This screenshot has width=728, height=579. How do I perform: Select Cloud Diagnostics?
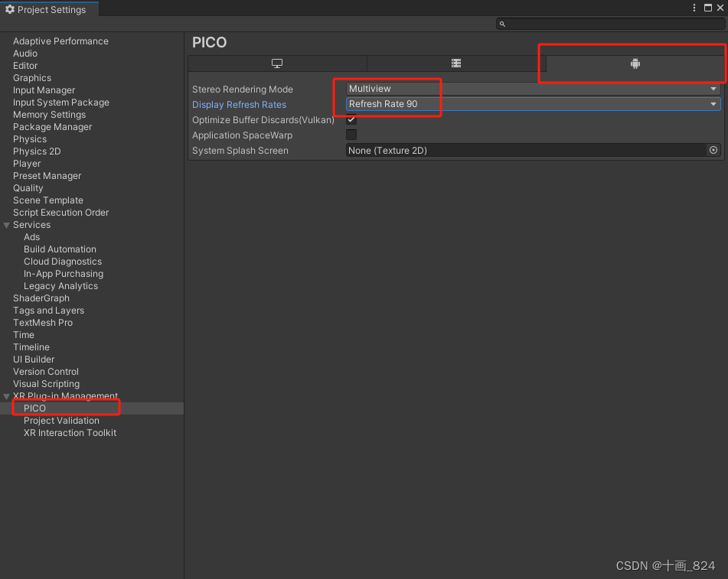(63, 261)
